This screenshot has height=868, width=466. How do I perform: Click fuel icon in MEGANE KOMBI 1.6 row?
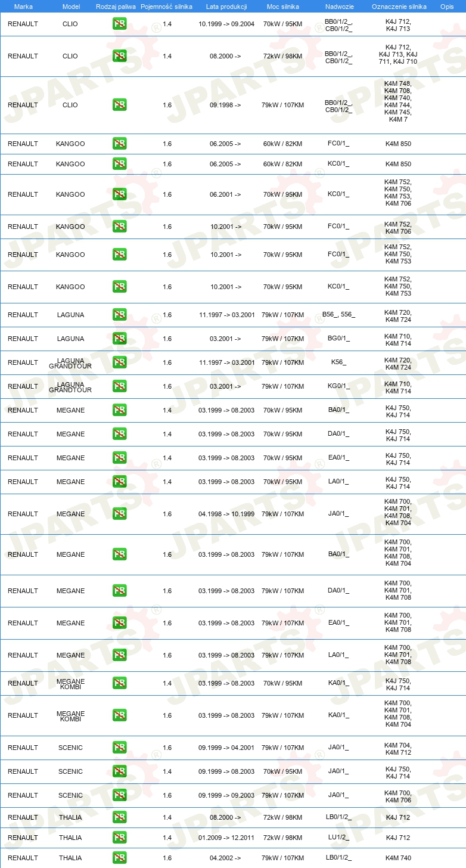(119, 715)
